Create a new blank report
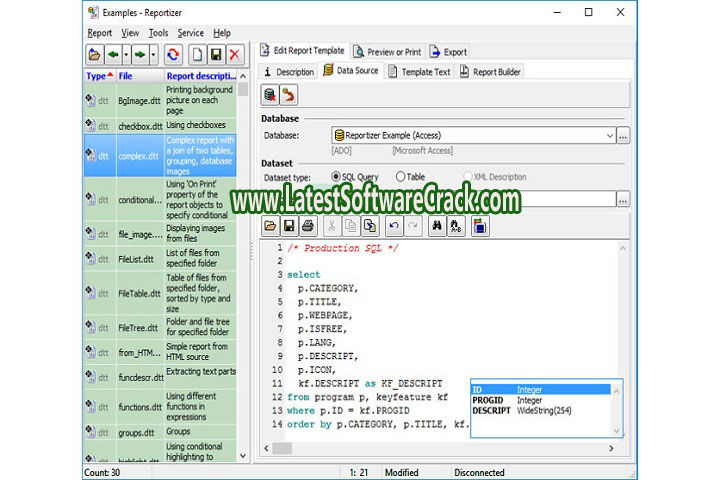 coord(197,55)
